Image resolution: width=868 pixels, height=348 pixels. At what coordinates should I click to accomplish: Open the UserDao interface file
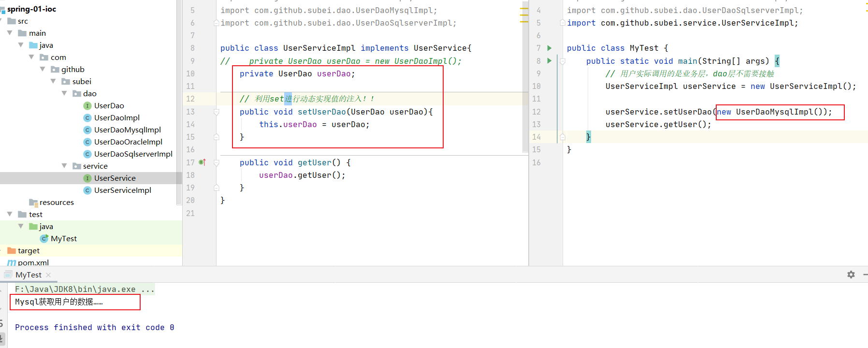point(109,105)
